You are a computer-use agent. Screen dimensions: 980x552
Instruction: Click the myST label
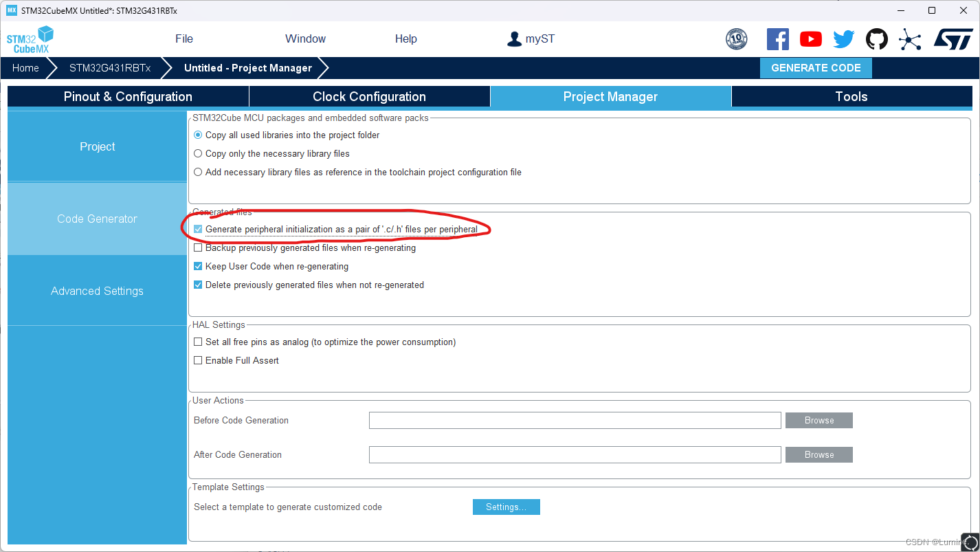click(x=540, y=39)
